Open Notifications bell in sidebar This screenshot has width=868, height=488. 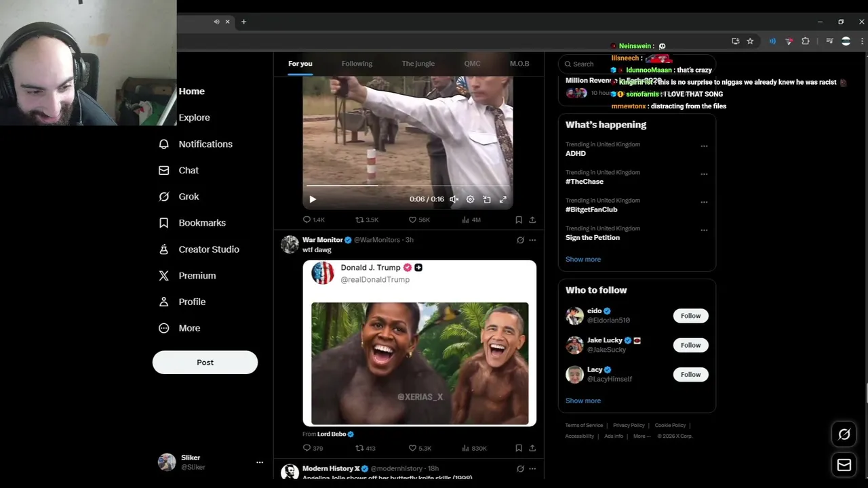coord(195,144)
